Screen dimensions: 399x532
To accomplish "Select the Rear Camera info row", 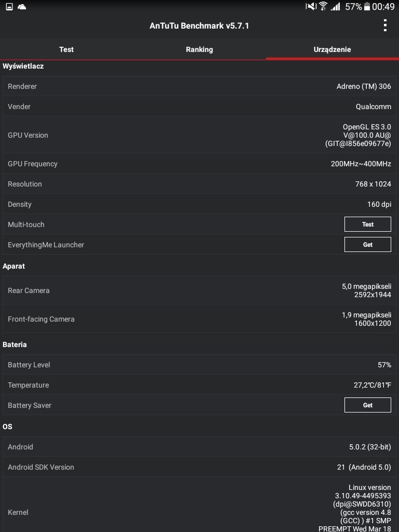I will click(199, 290).
